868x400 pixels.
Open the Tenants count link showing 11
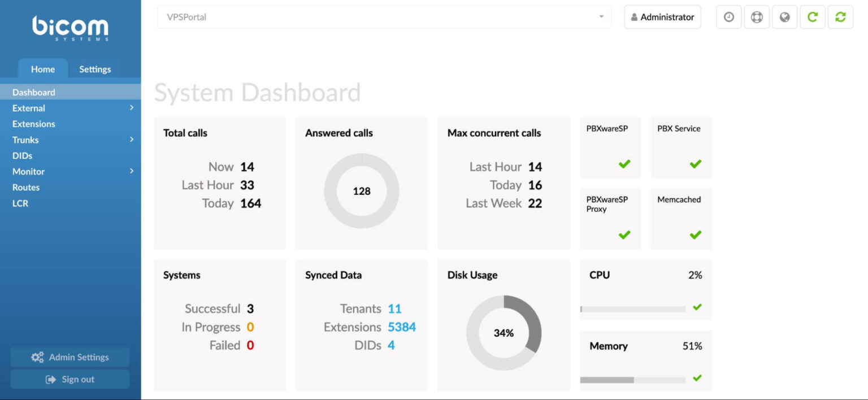pyautogui.click(x=395, y=308)
